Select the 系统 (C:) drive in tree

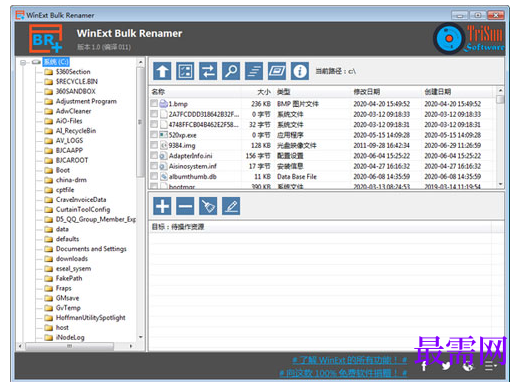tap(56, 62)
